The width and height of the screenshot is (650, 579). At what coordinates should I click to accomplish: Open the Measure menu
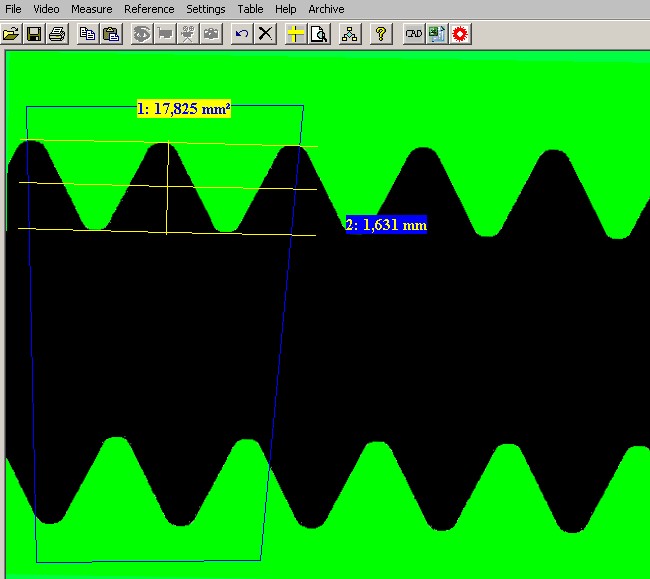pyautogui.click(x=91, y=9)
